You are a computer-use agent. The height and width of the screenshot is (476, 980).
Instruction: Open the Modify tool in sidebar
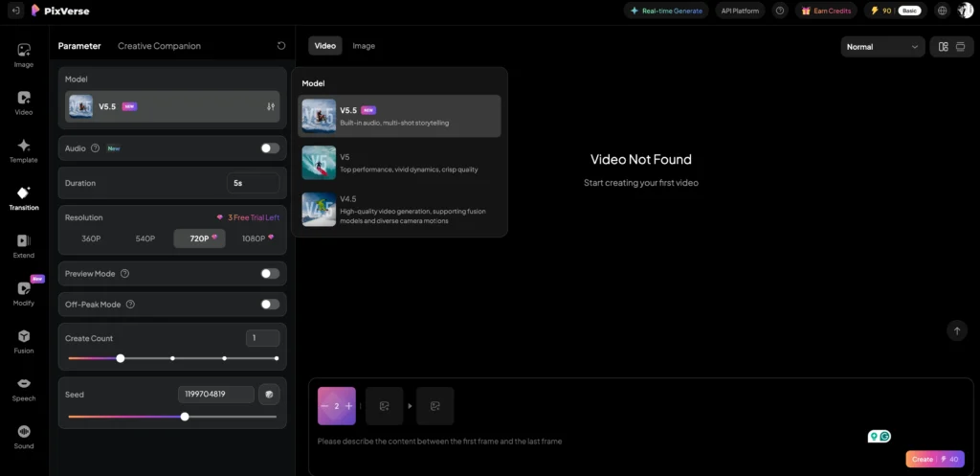24,294
